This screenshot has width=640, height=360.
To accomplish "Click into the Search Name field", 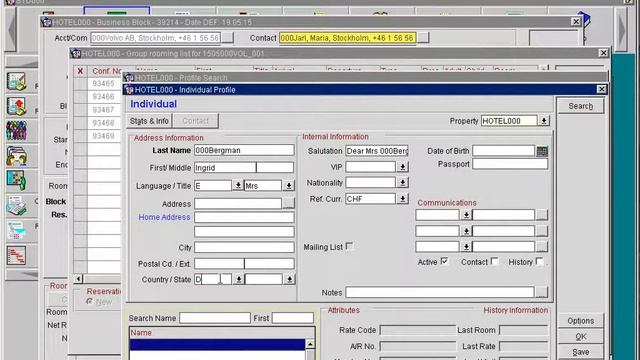I will click(215, 318).
